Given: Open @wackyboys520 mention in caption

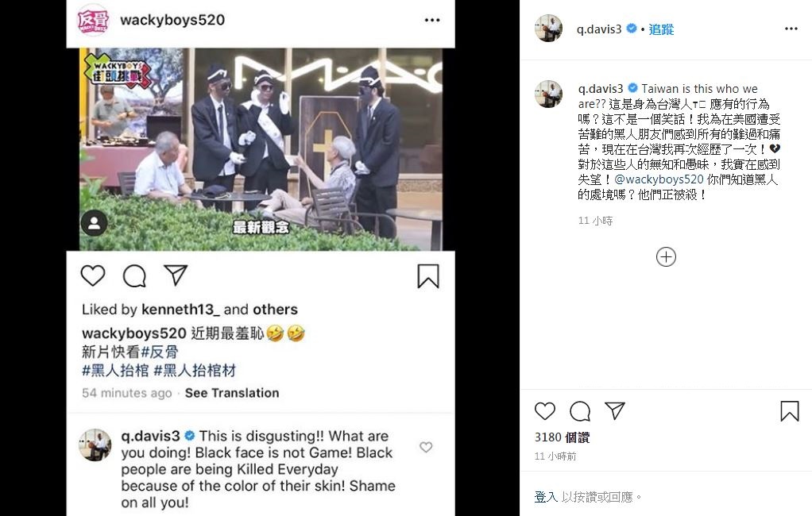Looking at the screenshot, I should click(x=659, y=179).
